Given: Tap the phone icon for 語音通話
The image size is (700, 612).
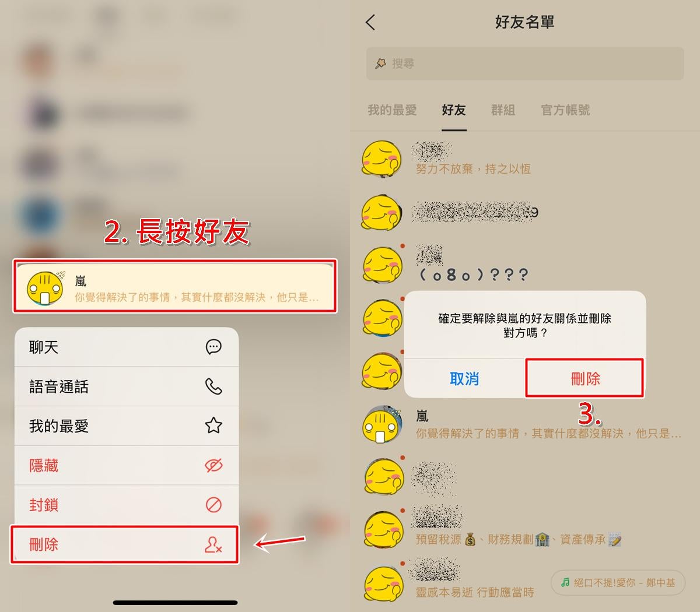Looking at the screenshot, I should [x=213, y=386].
